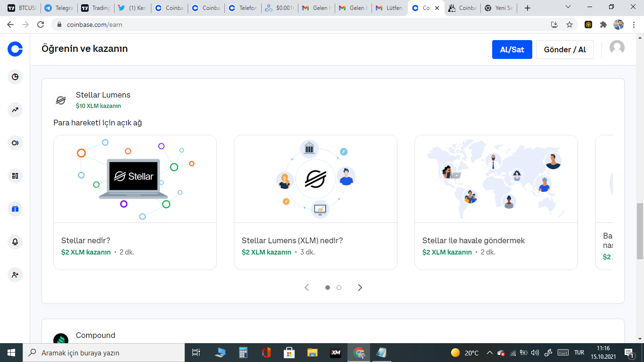Viewport: 644px width, 362px height.
Task: Click the TUR keyboard language indicator
Action: point(579,353)
